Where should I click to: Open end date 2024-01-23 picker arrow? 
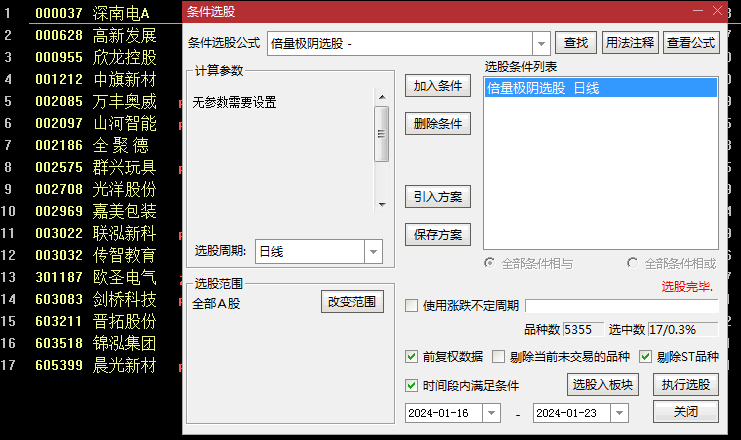coord(619,413)
